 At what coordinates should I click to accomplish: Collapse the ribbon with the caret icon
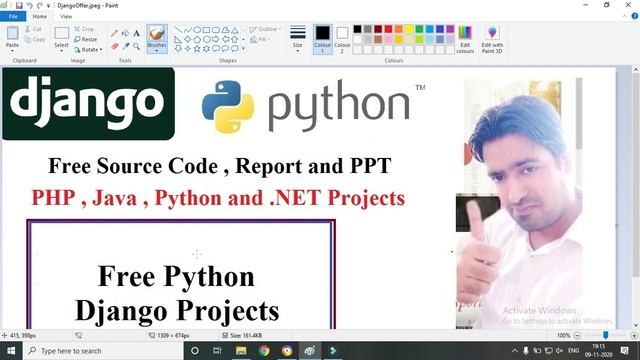coord(624,16)
